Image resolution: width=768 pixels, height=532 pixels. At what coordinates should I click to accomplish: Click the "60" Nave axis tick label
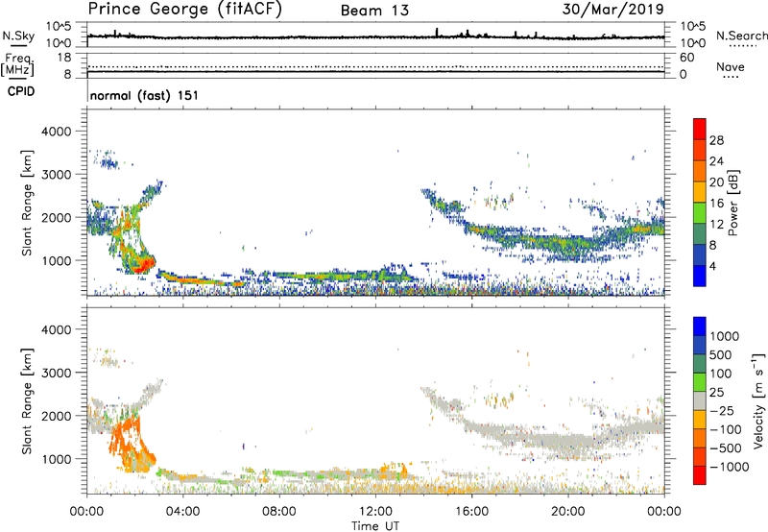686,58
